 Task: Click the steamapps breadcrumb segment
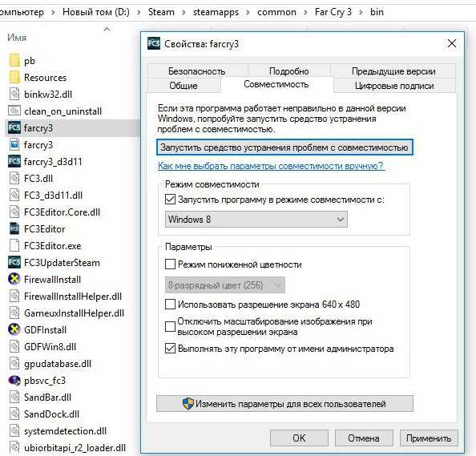pos(216,12)
